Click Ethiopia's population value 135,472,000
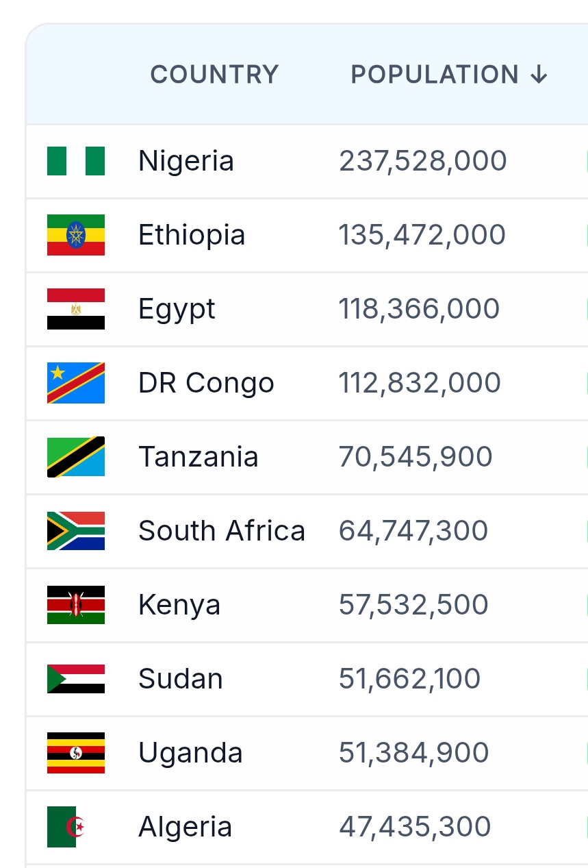The image size is (588, 868). (x=422, y=235)
